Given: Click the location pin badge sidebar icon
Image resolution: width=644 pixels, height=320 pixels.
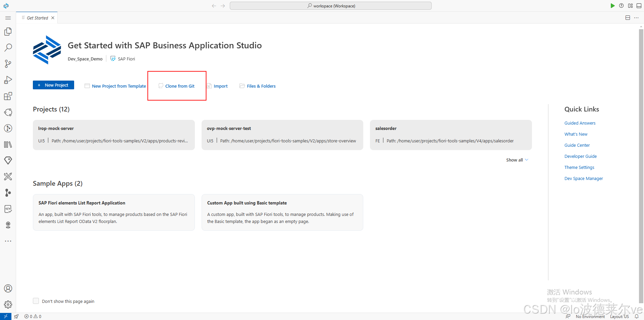Looking at the screenshot, I should click(x=8, y=225).
